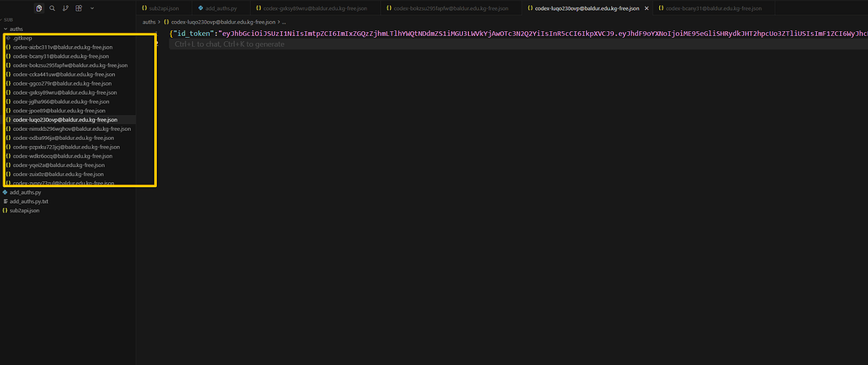
Task: Click the JSON icon on sub2api.json tab
Action: point(144,8)
